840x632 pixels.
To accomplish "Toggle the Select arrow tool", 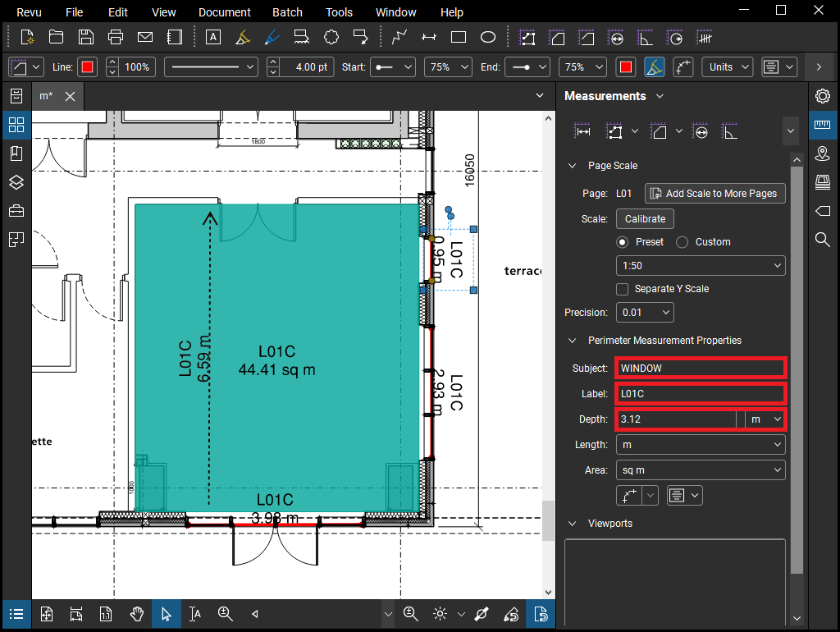I will pos(166,614).
